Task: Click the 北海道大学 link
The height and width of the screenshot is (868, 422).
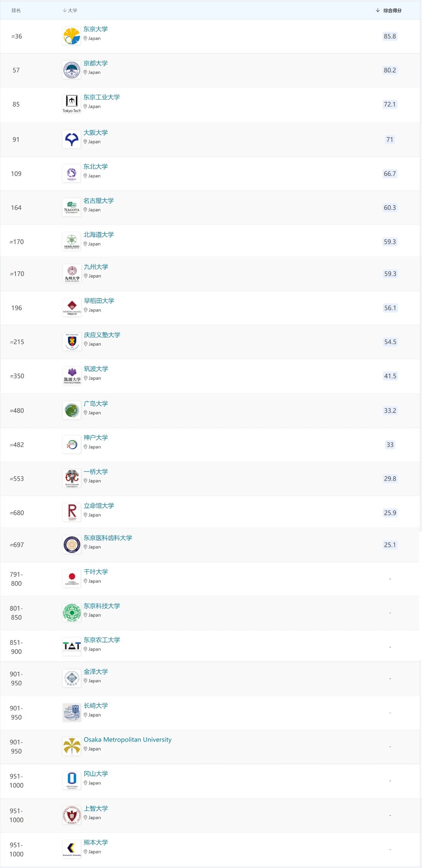Action: point(99,235)
